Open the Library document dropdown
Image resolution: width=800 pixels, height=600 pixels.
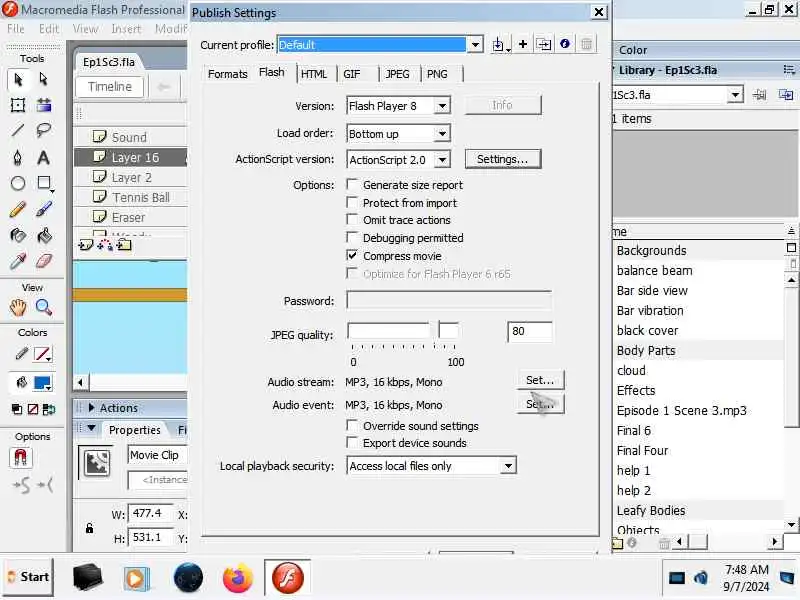735,95
